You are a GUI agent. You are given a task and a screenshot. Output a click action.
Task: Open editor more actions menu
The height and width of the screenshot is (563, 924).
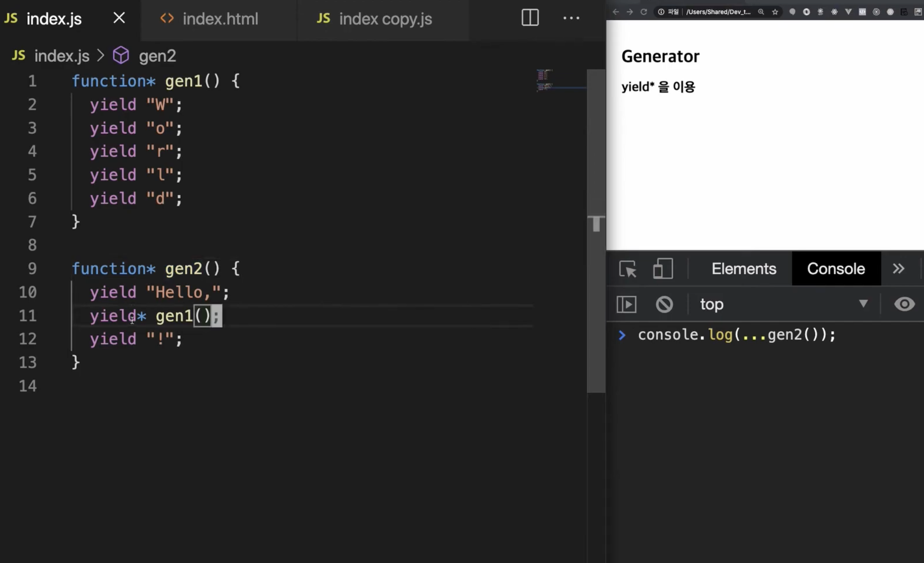click(571, 18)
